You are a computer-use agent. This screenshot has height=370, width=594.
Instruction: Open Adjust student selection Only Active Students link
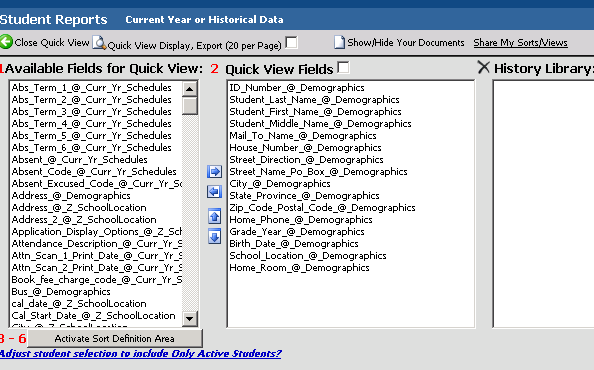140,353
